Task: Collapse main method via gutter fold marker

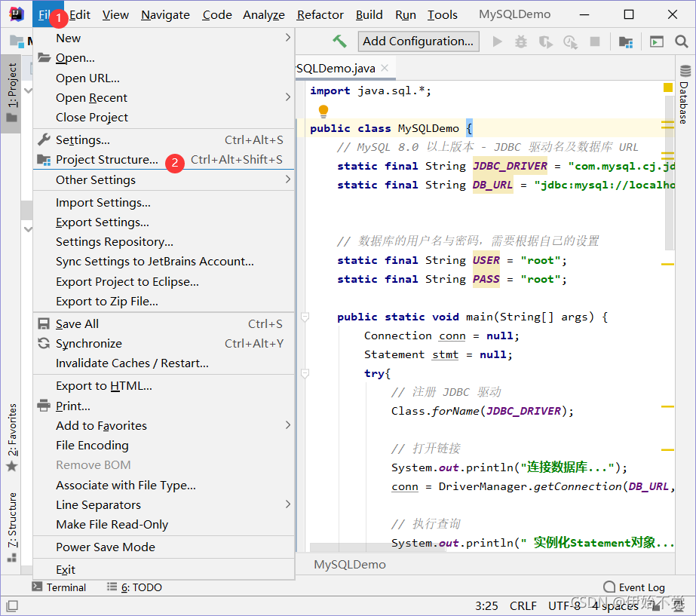Action: (x=305, y=317)
